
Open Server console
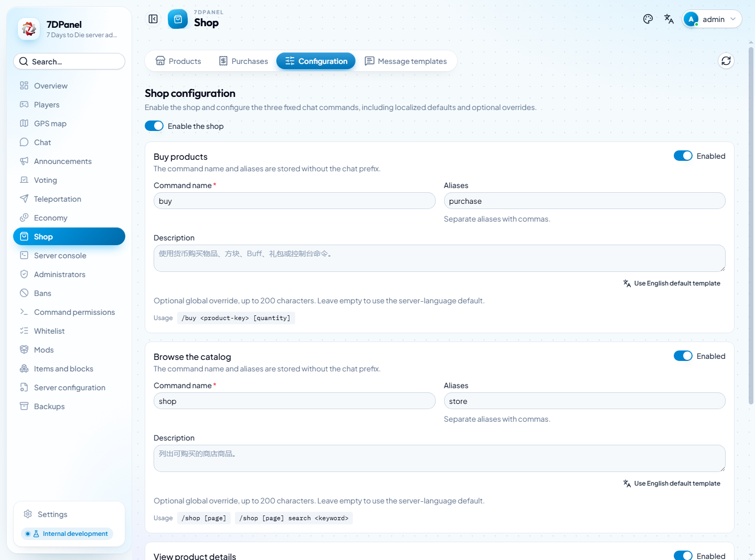tap(69, 256)
